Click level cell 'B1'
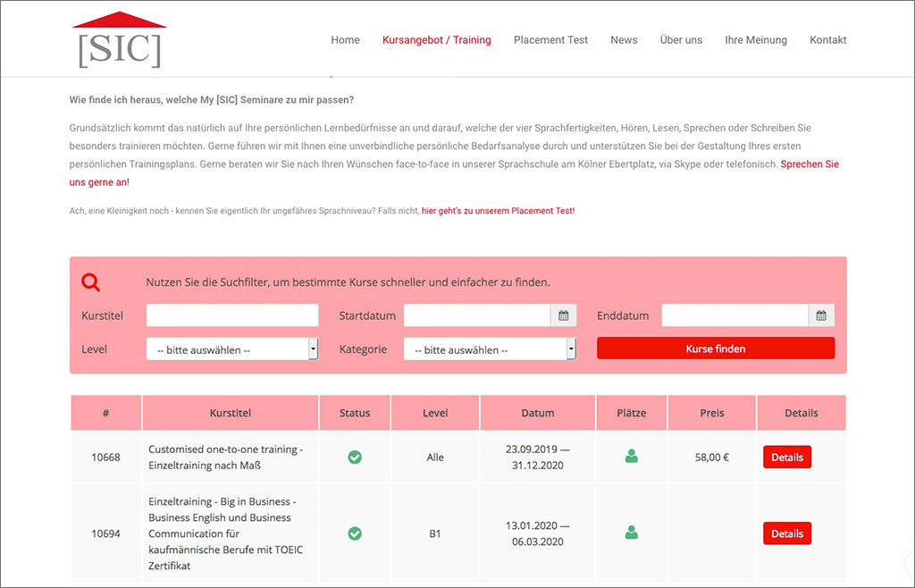Screen dimensions: 915x588 [435, 533]
